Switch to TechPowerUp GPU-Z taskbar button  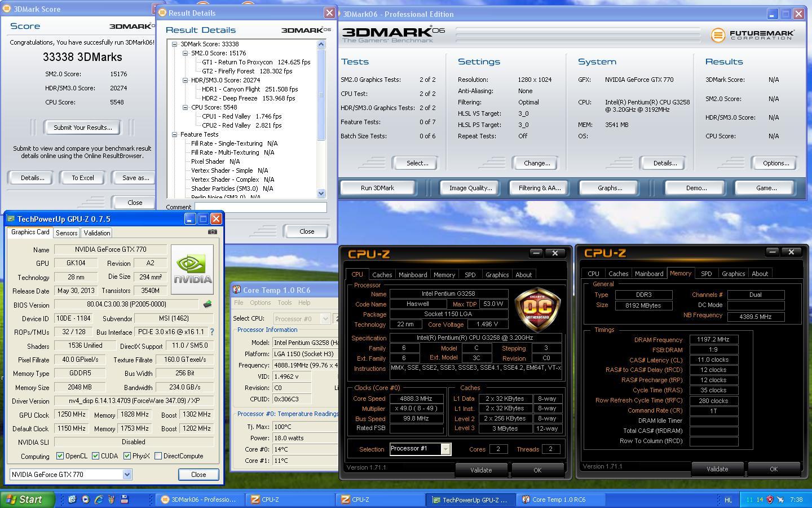point(470,500)
